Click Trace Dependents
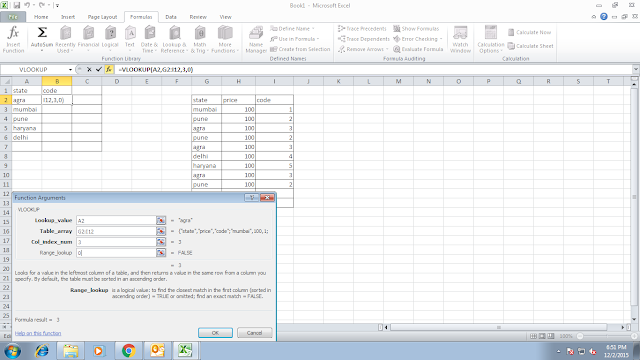The height and width of the screenshot is (360, 640). 364,39
